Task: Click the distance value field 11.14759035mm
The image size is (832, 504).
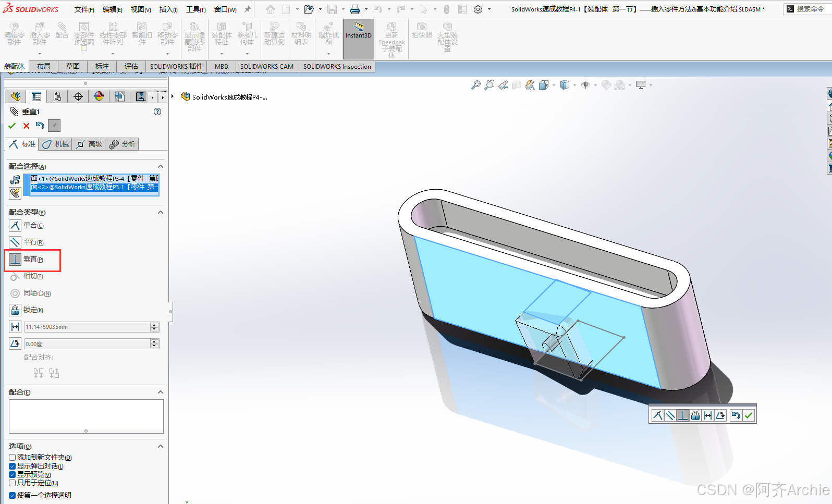Action: (87, 327)
